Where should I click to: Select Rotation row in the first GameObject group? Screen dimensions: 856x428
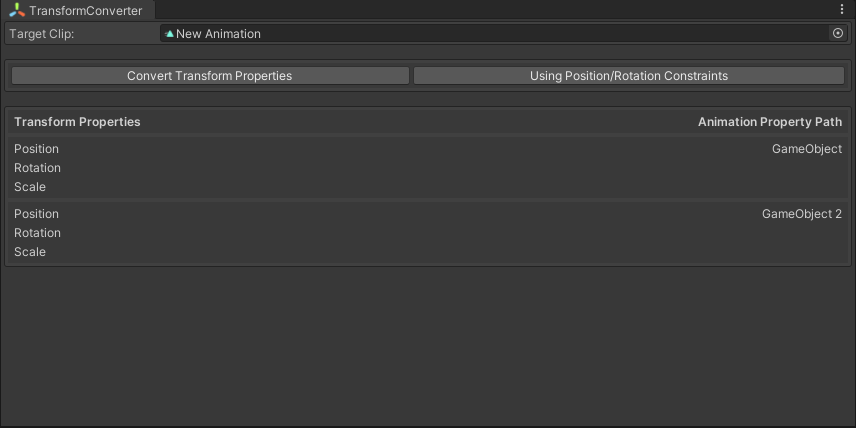click(x=37, y=168)
